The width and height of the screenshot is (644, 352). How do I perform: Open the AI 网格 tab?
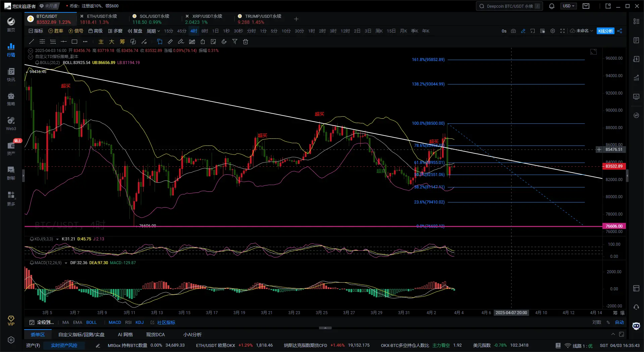coord(125,335)
